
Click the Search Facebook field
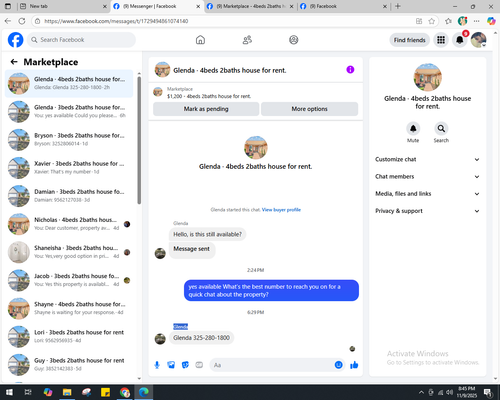(81, 40)
